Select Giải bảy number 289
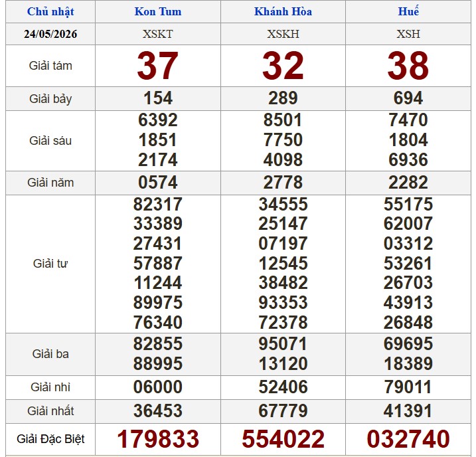 (x=283, y=98)
